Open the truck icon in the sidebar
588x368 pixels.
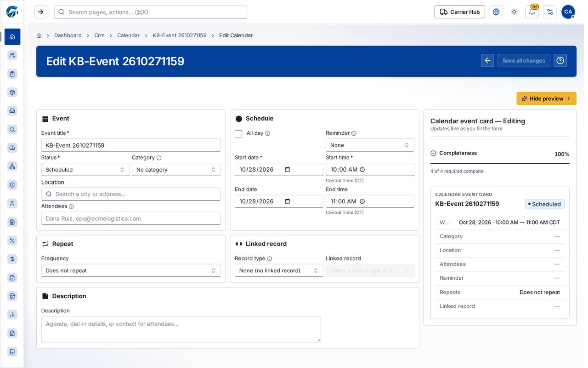click(x=12, y=148)
